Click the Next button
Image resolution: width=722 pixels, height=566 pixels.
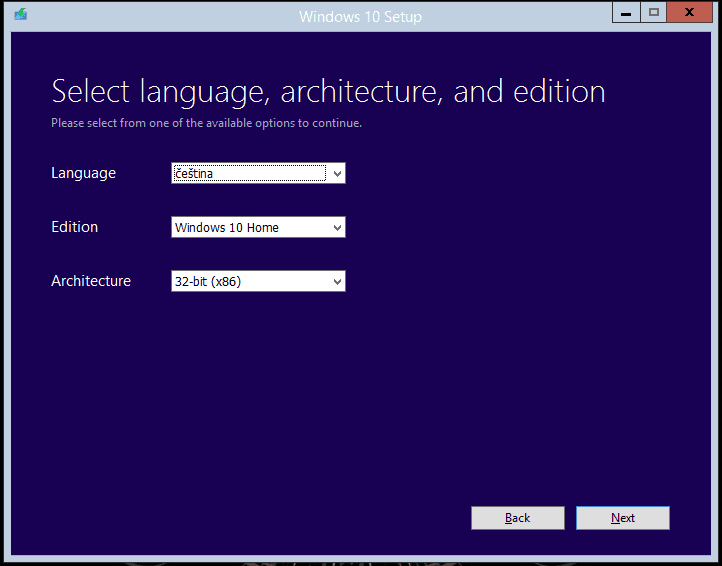[623, 518]
